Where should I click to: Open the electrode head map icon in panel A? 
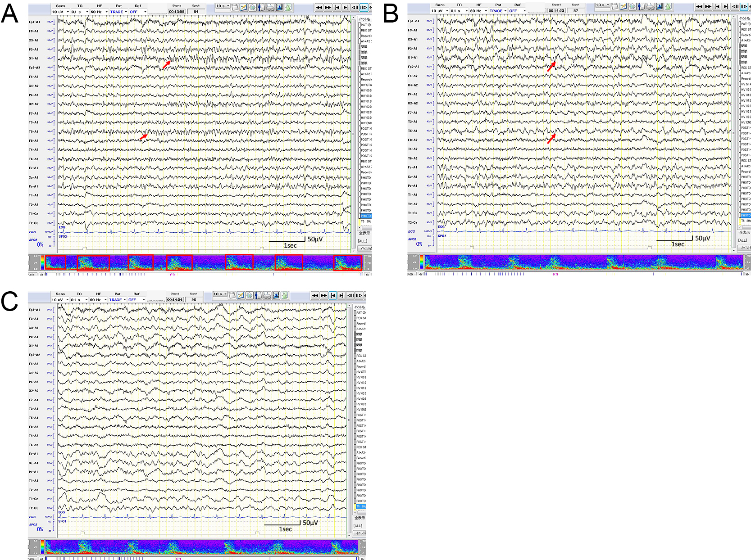pyautogui.click(x=252, y=7)
